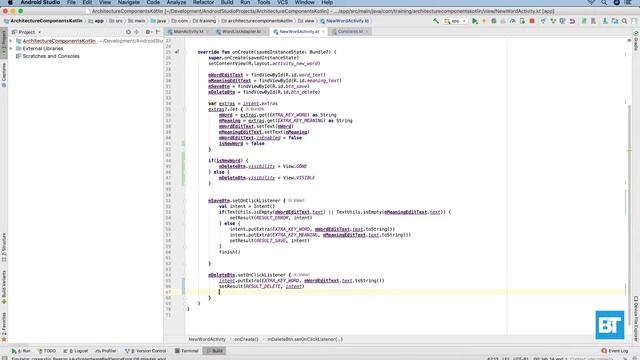Click the NewWordActivity breadcrumb below editor
The height and width of the screenshot is (360, 640).
pos(207,340)
